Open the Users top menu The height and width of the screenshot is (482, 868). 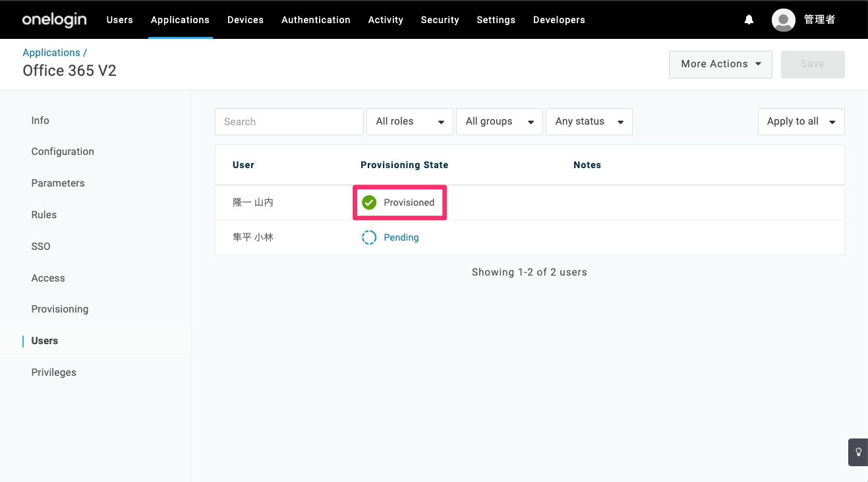tap(120, 20)
